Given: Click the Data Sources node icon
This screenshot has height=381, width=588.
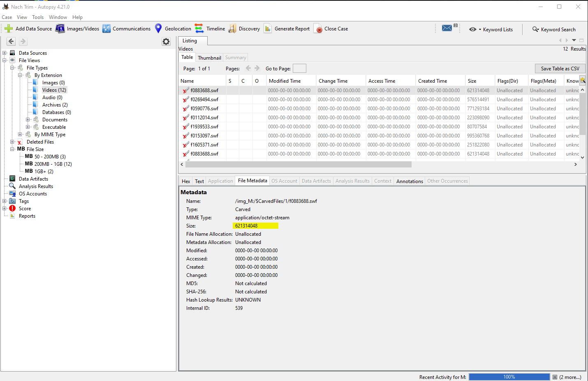Looking at the screenshot, I should click(12, 53).
